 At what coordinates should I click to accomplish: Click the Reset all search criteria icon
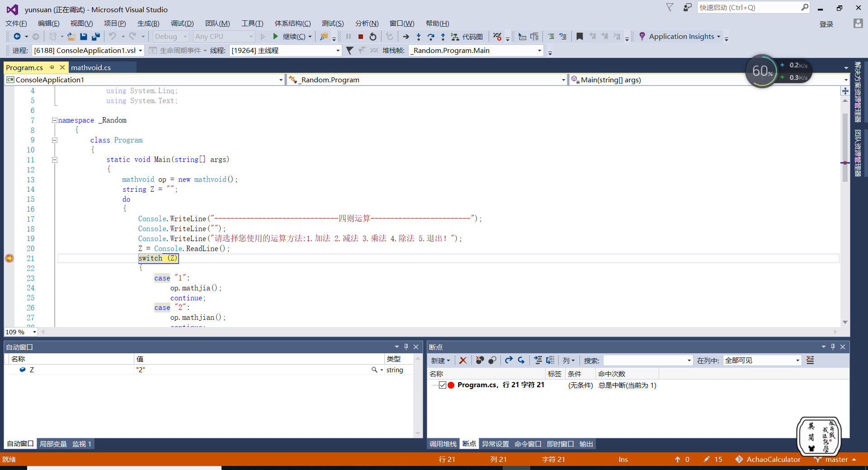pos(810,361)
